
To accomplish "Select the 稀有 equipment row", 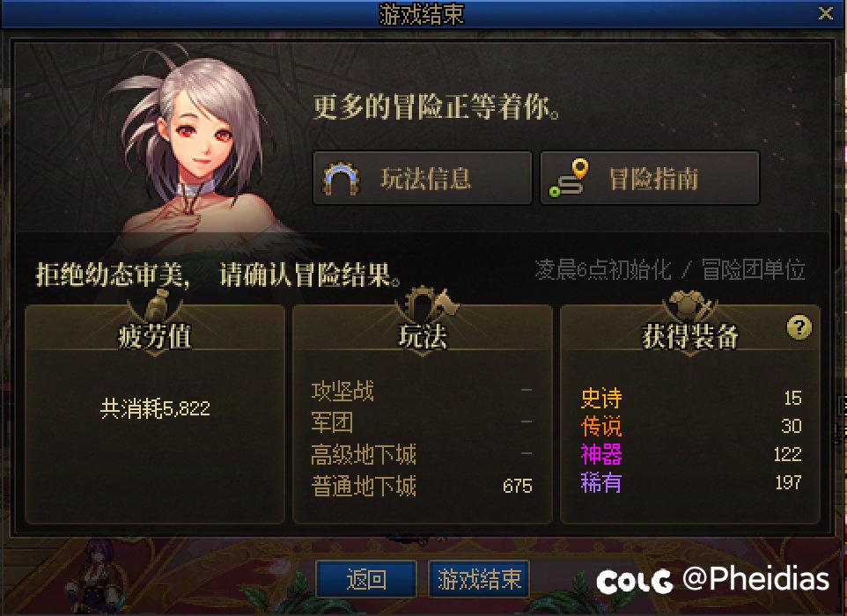I will 691,482.
